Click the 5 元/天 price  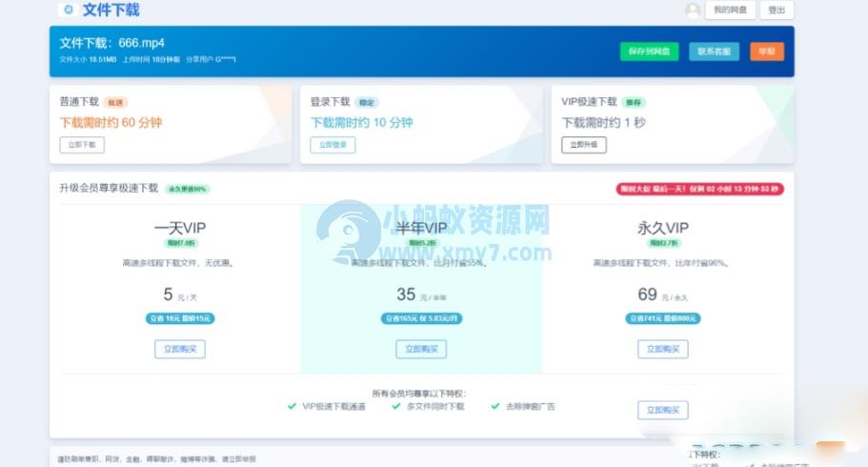pyautogui.click(x=180, y=294)
